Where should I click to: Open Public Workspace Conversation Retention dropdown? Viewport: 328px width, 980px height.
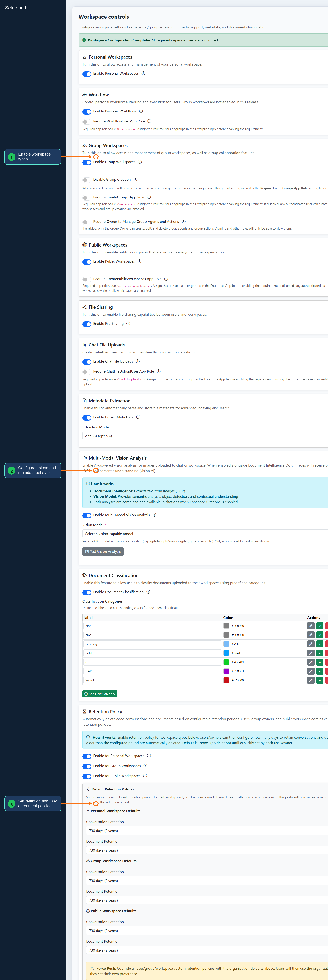pyautogui.click(x=207, y=931)
